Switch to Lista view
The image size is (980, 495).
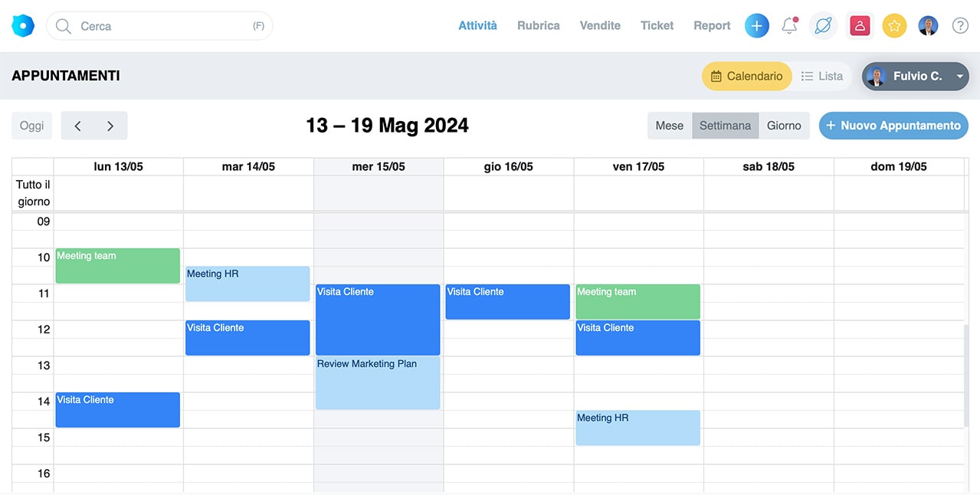(821, 76)
